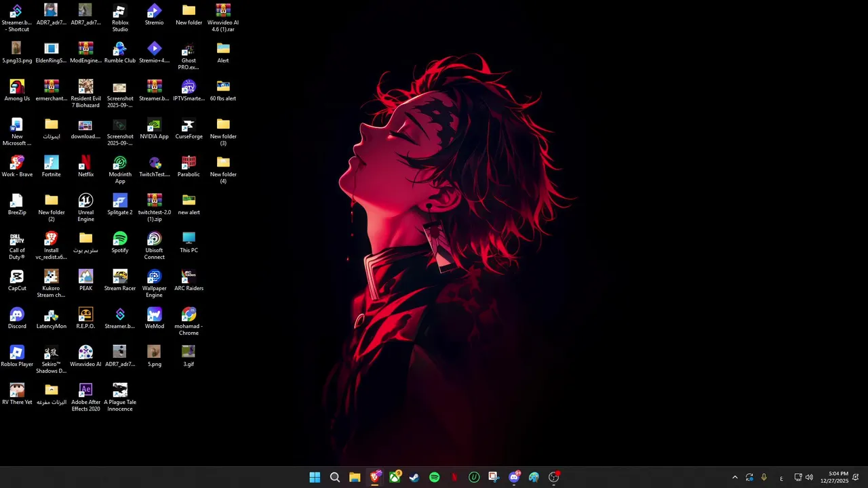The image size is (868, 488).
Task: Open the notification bell in taskbar
Action: click(856, 477)
